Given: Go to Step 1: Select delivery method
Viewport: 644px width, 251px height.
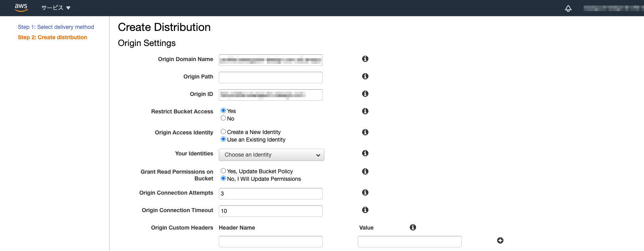Looking at the screenshot, I should [56, 27].
